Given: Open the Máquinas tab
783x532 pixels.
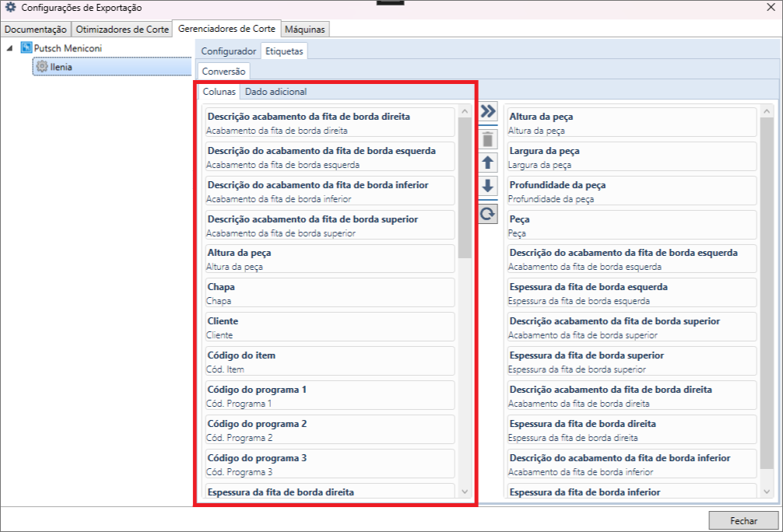Looking at the screenshot, I should (x=304, y=30).
